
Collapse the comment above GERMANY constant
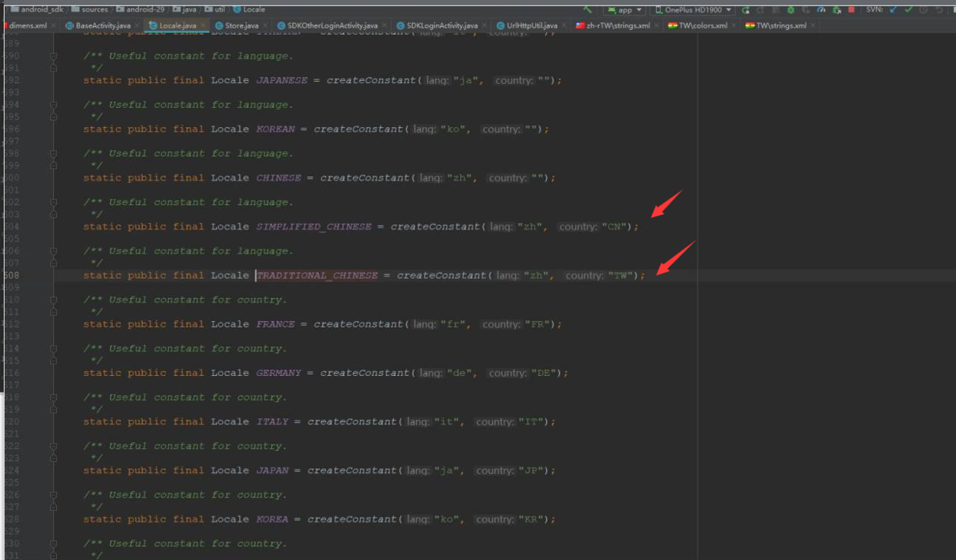(53, 349)
